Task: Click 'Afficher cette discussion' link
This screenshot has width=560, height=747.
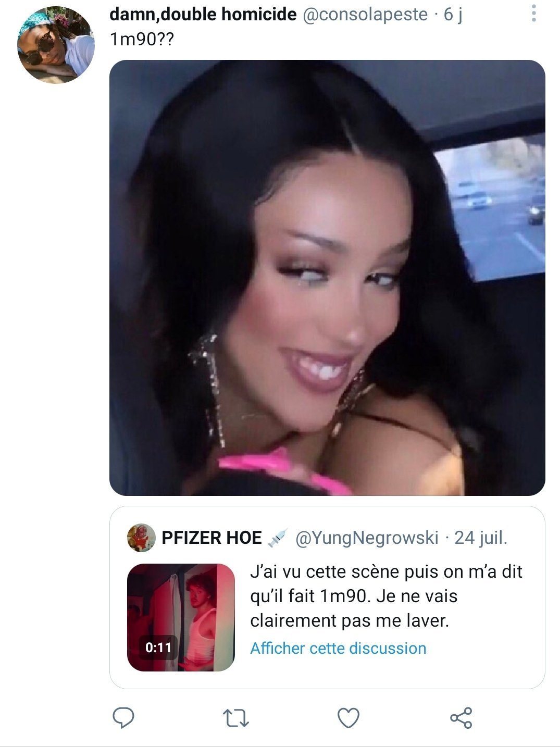Action: pos(338,648)
